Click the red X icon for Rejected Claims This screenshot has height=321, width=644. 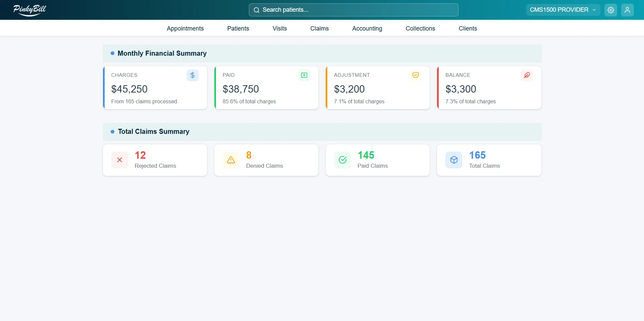pyautogui.click(x=119, y=160)
